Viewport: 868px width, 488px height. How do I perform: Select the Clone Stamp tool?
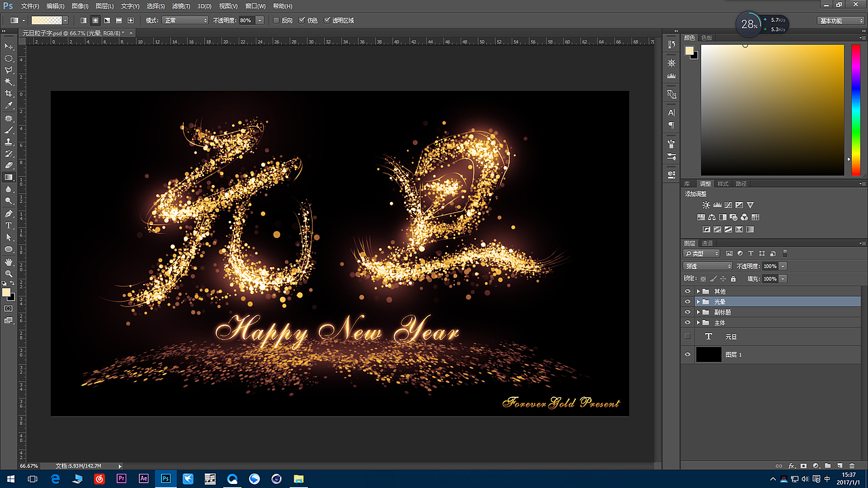9,142
